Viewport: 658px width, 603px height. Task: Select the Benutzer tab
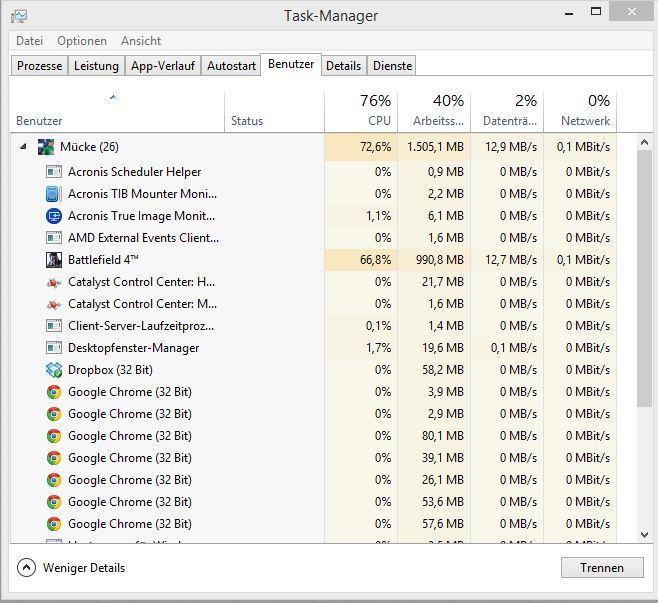[291, 64]
